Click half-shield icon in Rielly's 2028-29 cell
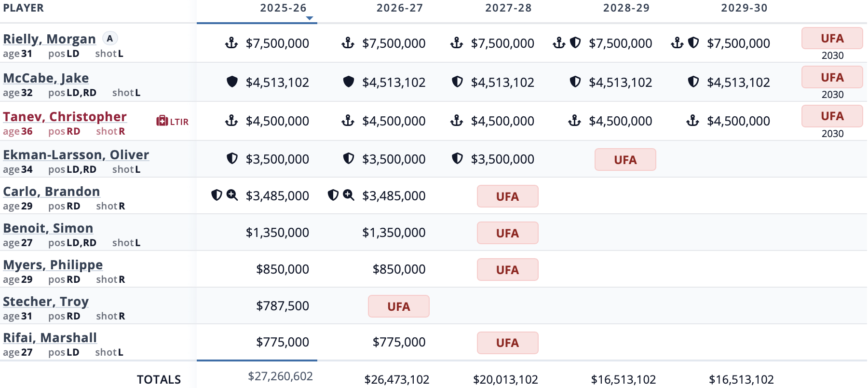This screenshot has height=388, width=868. coord(575,43)
